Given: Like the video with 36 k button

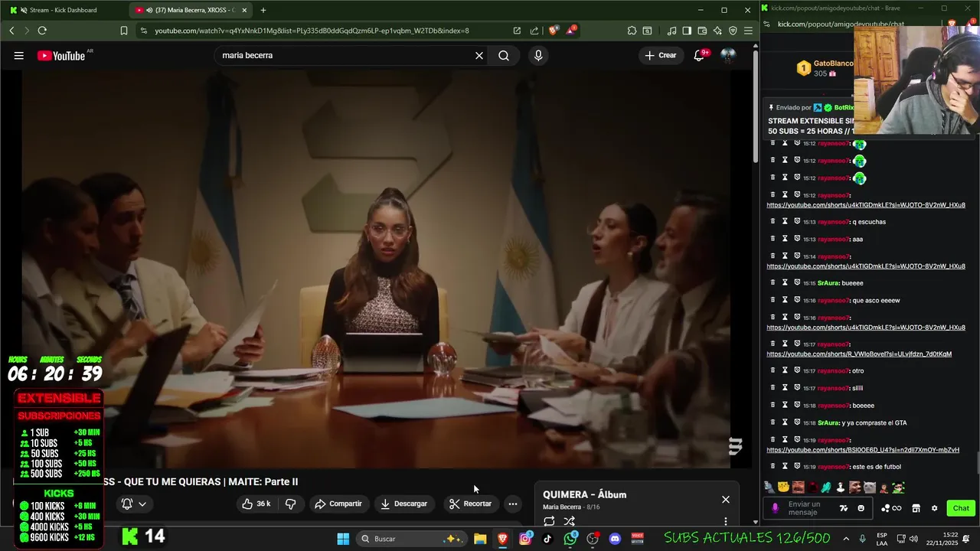Looking at the screenshot, I should coord(256,504).
